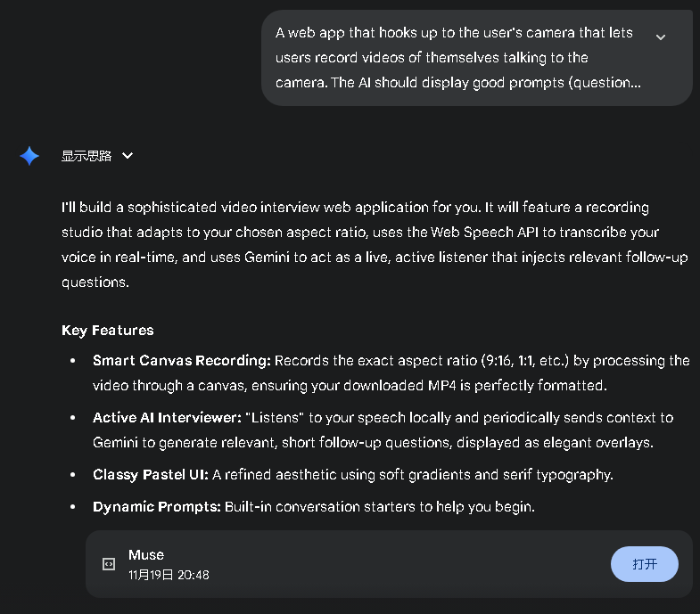Select the Muse card title
This screenshot has width=700, height=614.
146,555
